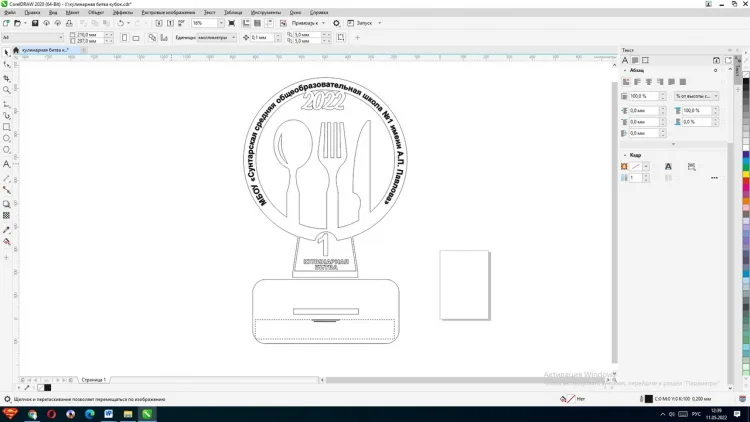Open the Таблица menu
Image resolution: width=750 pixels, height=422 pixels.
pos(233,12)
